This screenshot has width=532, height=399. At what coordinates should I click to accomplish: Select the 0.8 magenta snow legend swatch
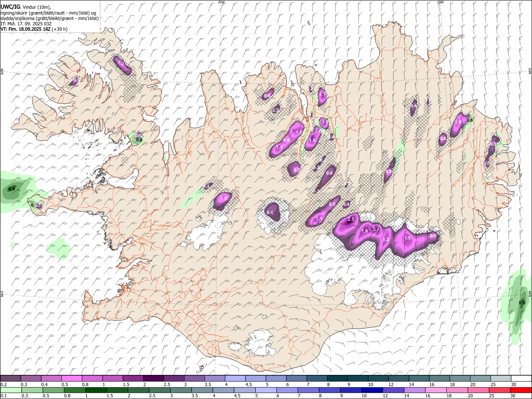(x=92, y=378)
